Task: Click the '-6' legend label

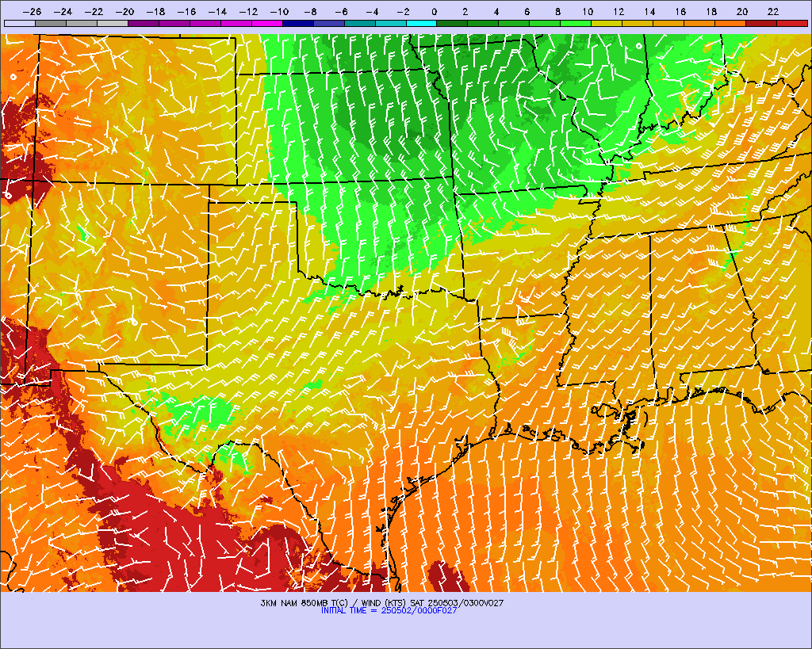Action: 341,11
